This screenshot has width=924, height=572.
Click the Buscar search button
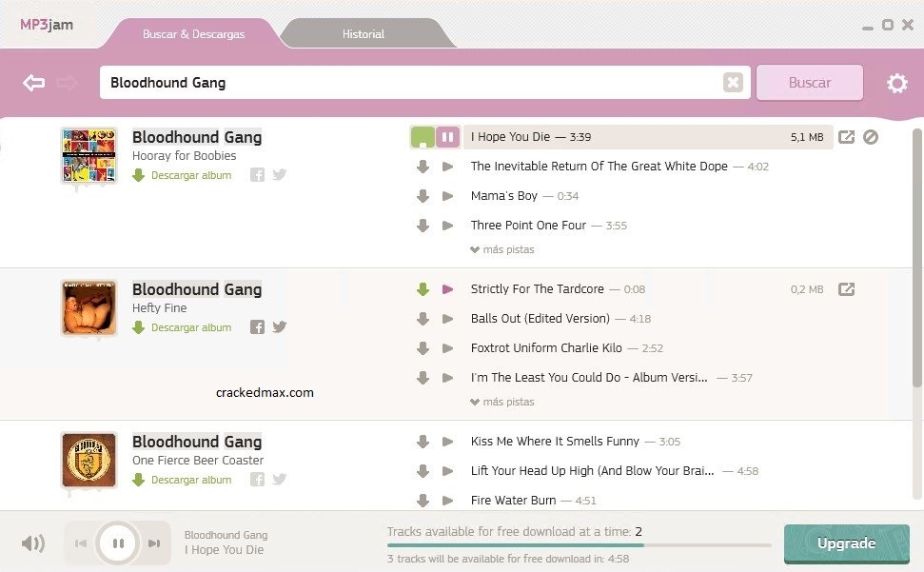[810, 83]
